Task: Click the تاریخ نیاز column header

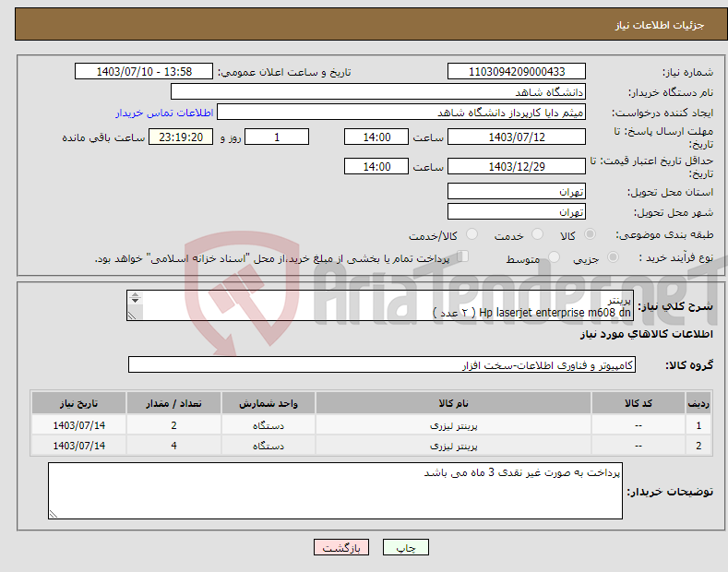Action: click(x=79, y=403)
